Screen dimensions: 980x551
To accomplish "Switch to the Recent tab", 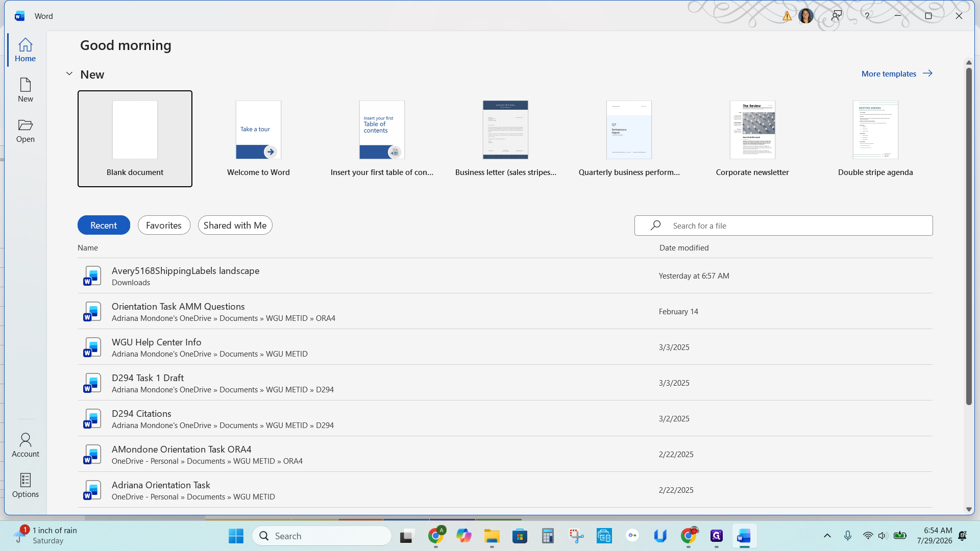I will [x=104, y=225].
